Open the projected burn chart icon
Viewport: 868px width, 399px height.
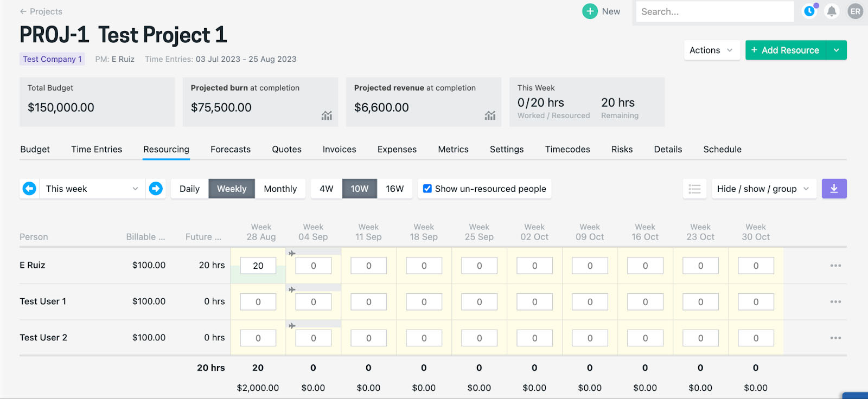pos(327,115)
